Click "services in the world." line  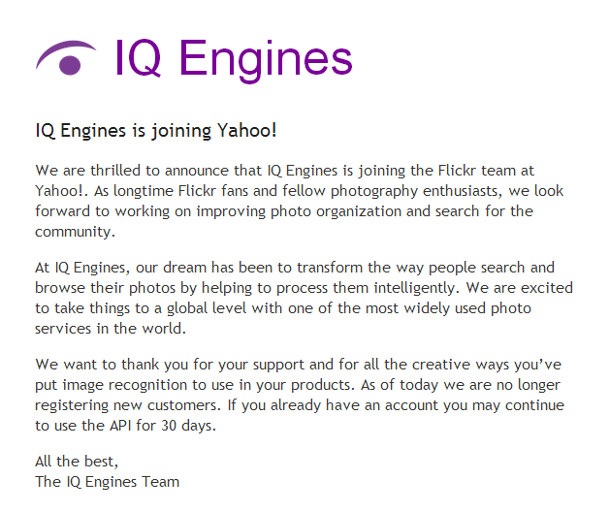(x=110, y=329)
